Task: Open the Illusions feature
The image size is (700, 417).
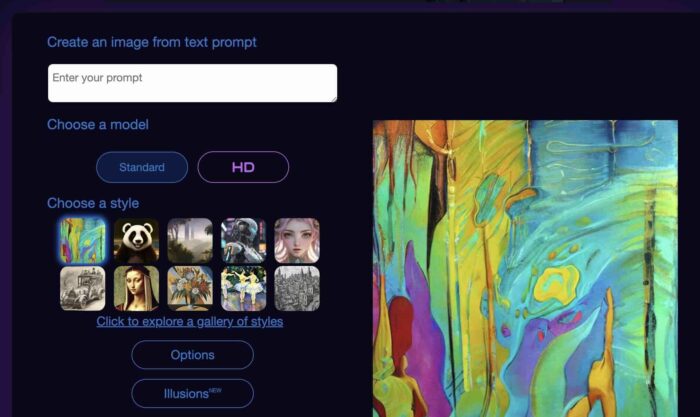Action: (192, 393)
